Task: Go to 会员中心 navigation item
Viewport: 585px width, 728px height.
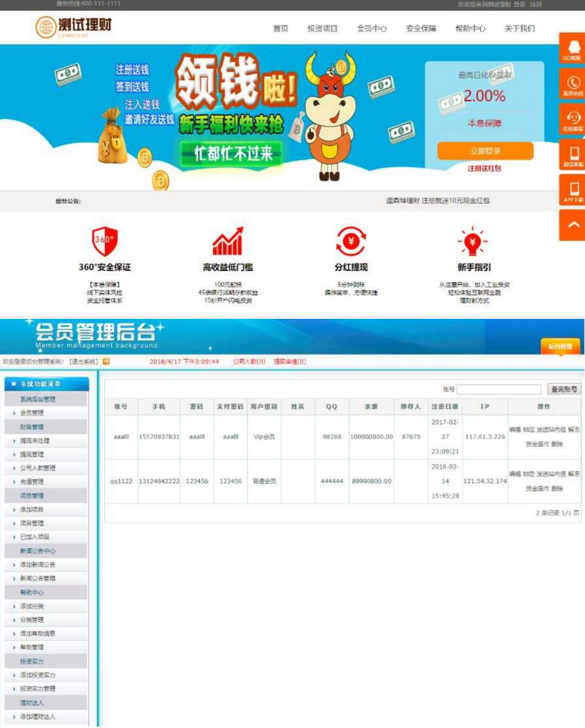Action: tap(371, 29)
